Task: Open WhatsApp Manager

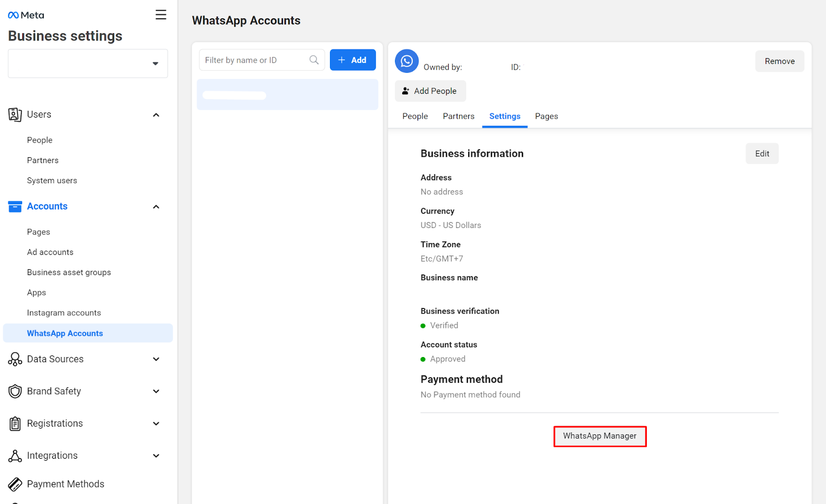Action: (x=600, y=436)
